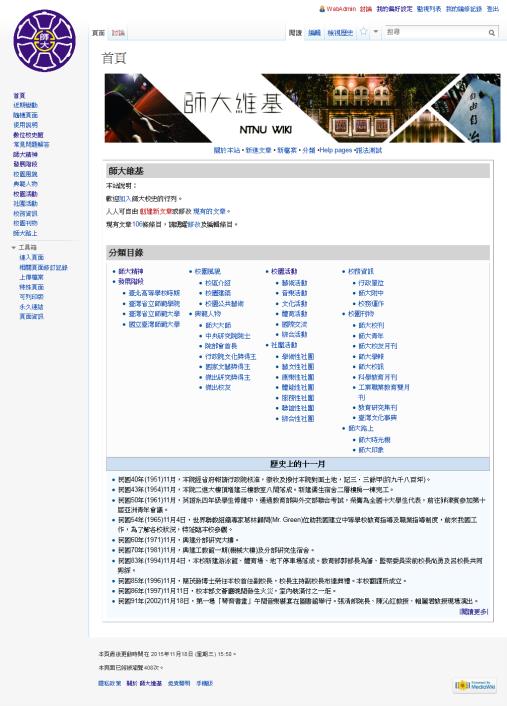Click the 師大維基 NTNU WIKI banner image
Viewport: 507px width, 706px height.
[302, 108]
